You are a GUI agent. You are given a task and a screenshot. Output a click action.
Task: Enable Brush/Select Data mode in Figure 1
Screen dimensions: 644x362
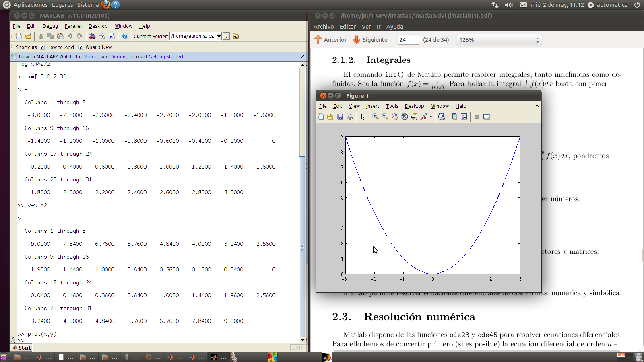[x=424, y=117]
